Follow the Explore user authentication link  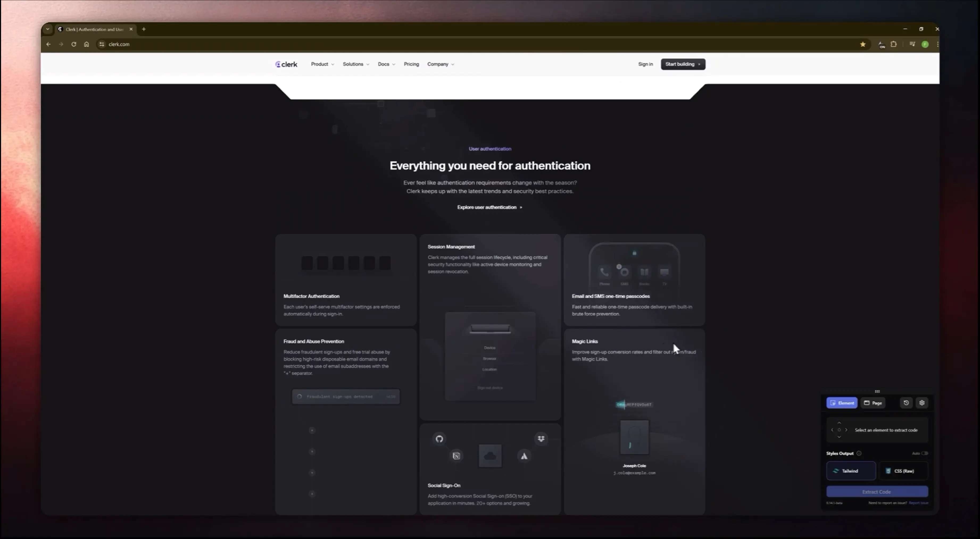(x=489, y=207)
